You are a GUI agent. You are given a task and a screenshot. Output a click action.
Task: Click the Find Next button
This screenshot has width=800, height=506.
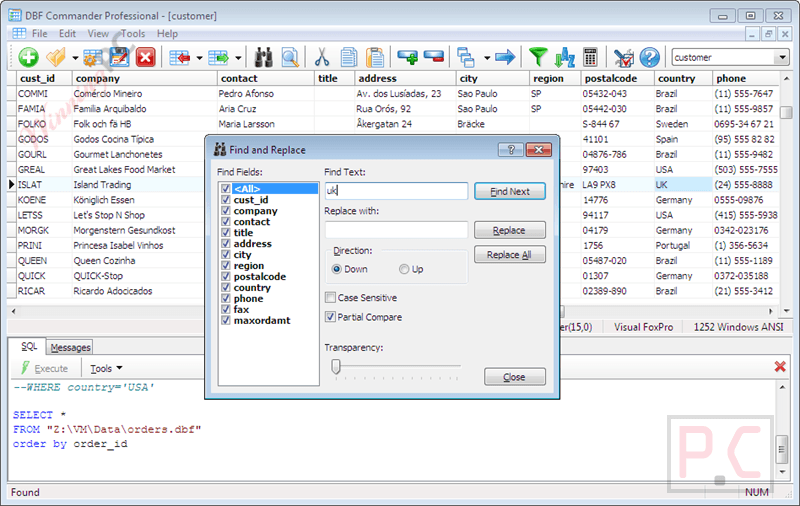(510, 191)
